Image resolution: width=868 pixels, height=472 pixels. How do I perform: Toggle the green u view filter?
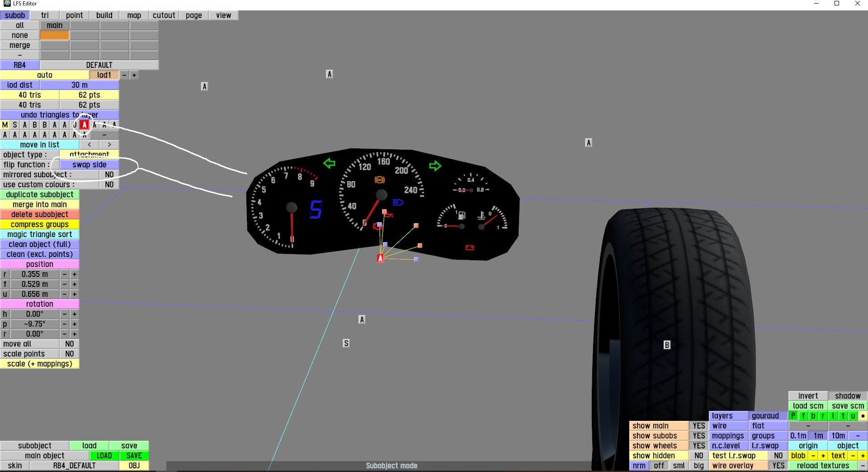[853, 416]
